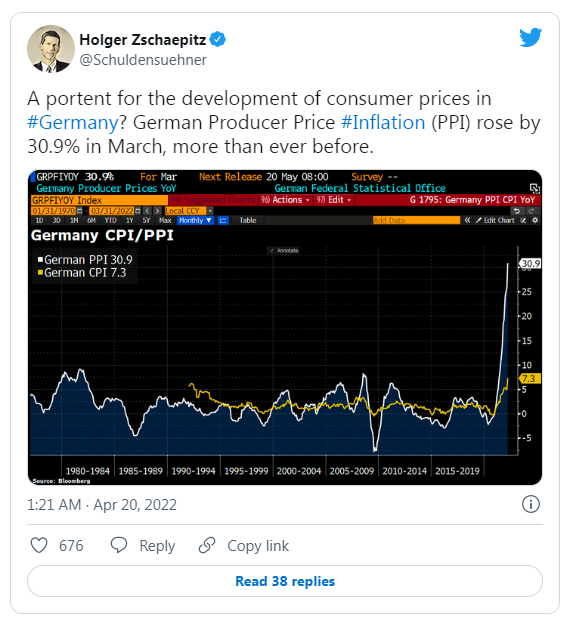The image size is (571, 626).
Task: Select the 5Y range tab
Action: pos(146,220)
